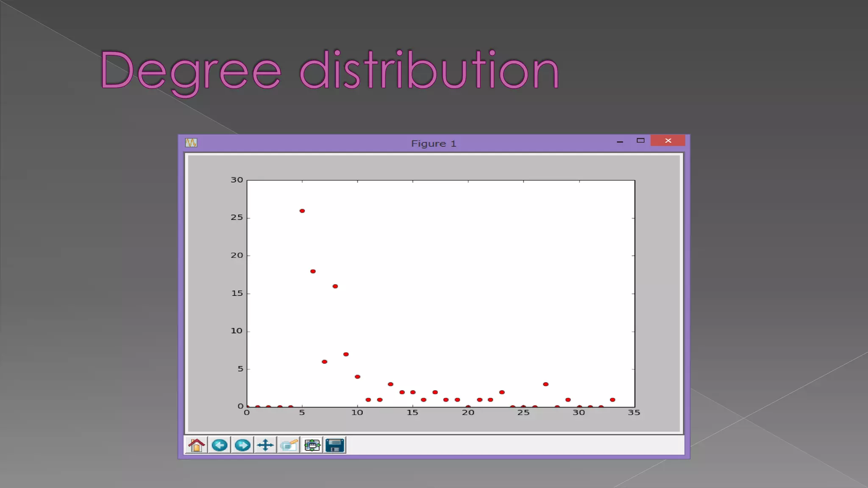Screen dimensions: 868x488
Task: Close the Figure 1 window
Action: [x=668, y=141]
